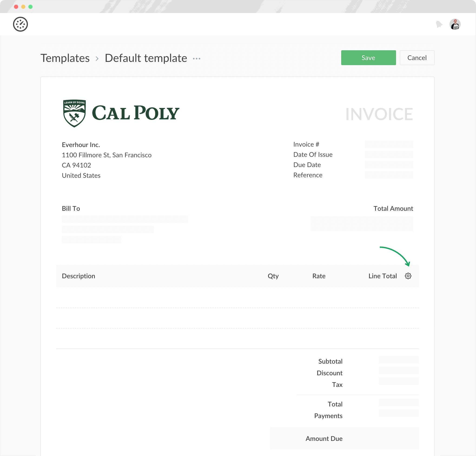Open the template options ellipsis menu

point(196,59)
